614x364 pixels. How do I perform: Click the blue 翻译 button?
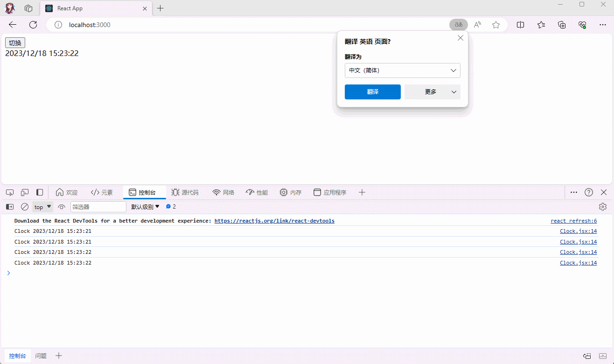click(372, 92)
